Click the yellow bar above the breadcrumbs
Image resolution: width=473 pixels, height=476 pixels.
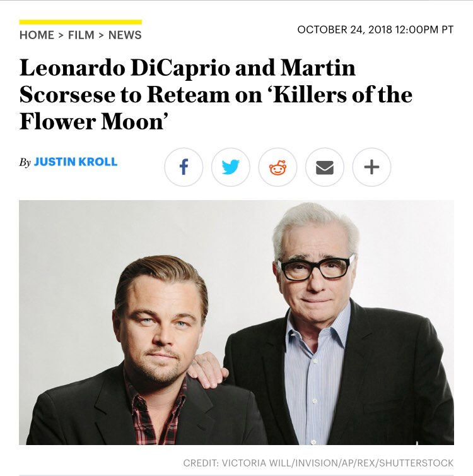(x=80, y=22)
